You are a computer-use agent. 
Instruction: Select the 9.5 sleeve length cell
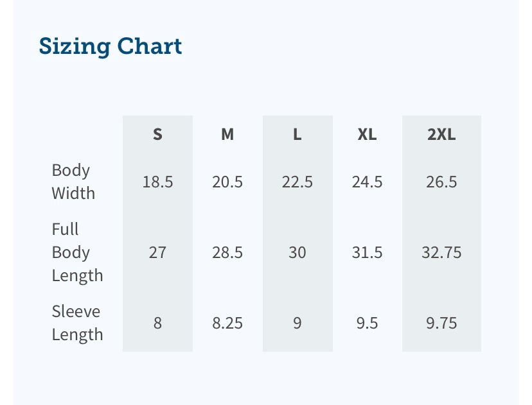point(367,323)
